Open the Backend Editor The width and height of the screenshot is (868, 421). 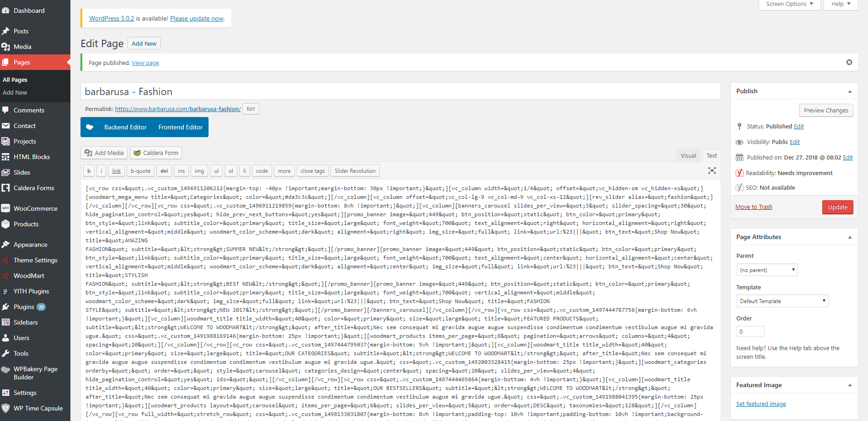(x=125, y=127)
